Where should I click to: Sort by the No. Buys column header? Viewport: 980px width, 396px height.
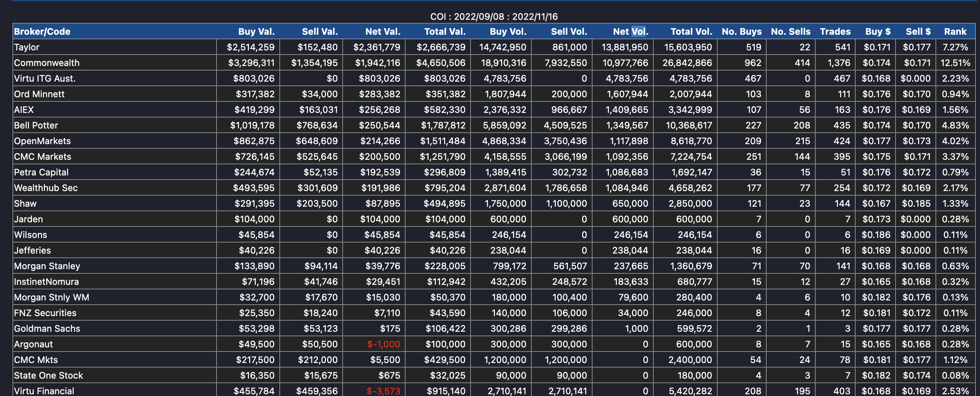pos(742,32)
